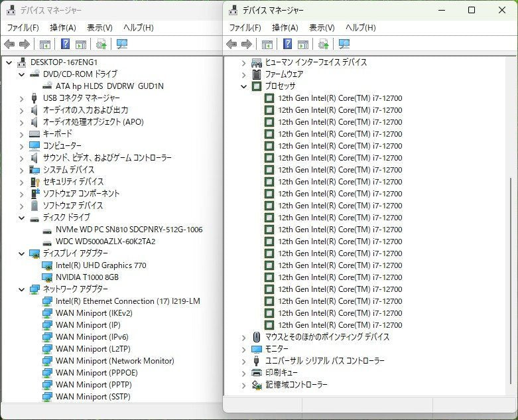Open 表示(V) menu in right window
Screen dimensions: 518x420
point(322,27)
